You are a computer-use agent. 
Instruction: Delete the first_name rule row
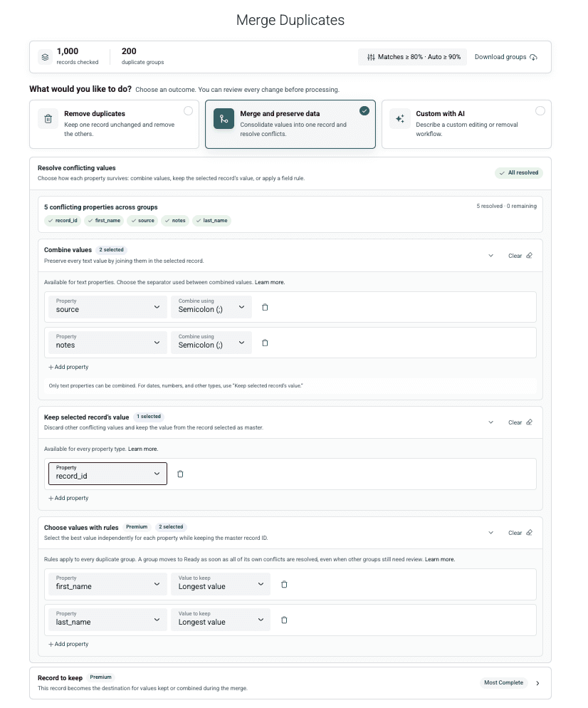click(284, 584)
